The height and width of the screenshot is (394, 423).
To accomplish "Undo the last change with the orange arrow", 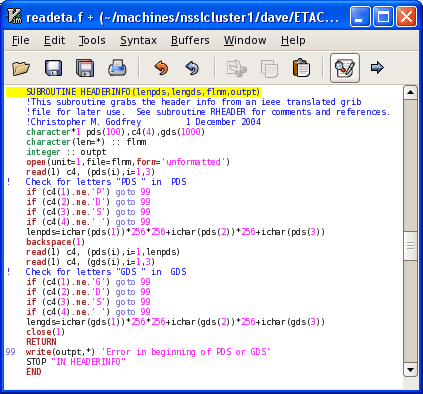I will click(161, 68).
